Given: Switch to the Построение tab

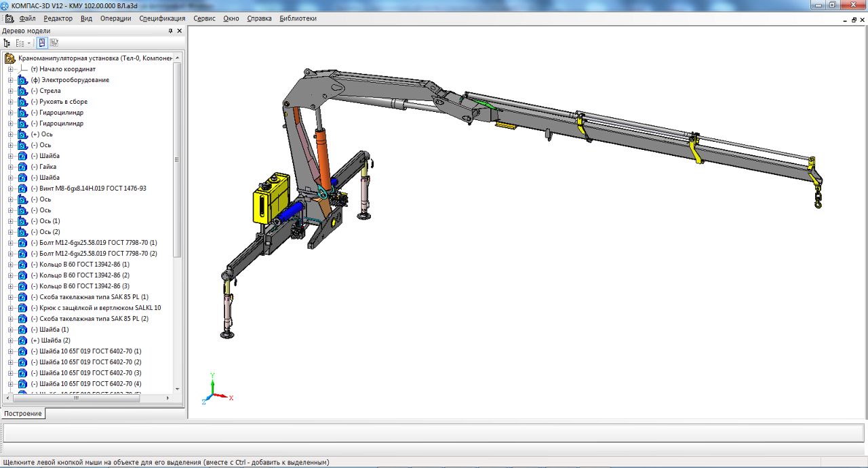Looking at the screenshot, I should pos(23,413).
